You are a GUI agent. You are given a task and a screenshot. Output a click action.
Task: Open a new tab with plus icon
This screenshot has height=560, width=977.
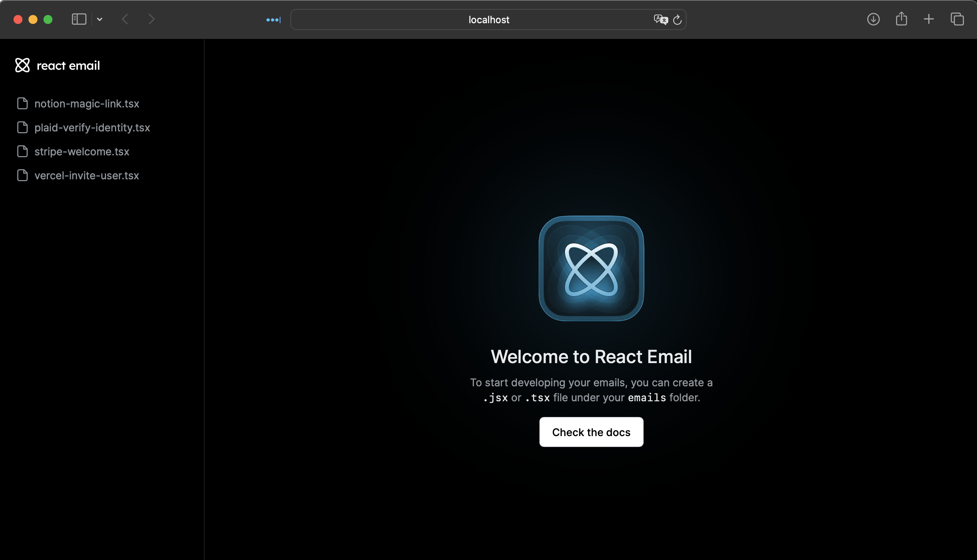pyautogui.click(x=929, y=19)
